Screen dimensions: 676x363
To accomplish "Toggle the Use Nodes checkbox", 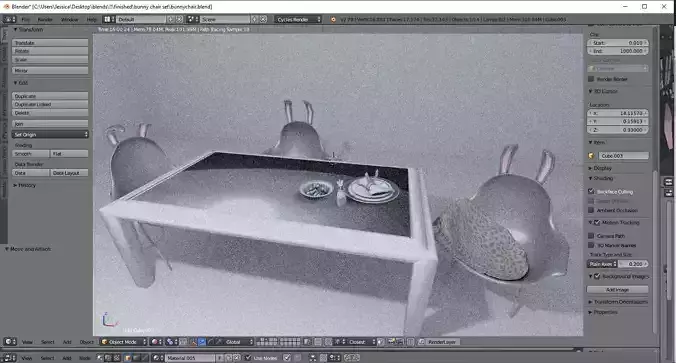I will click(248, 358).
